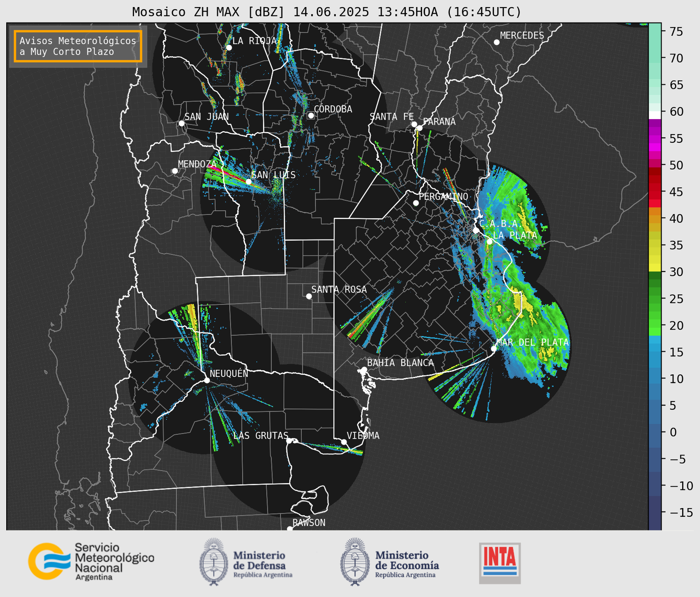This screenshot has width=700, height=597.
Task: Select the MAR DEL PLATA marker
Action: pyautogui.click(x=494, y=349)
